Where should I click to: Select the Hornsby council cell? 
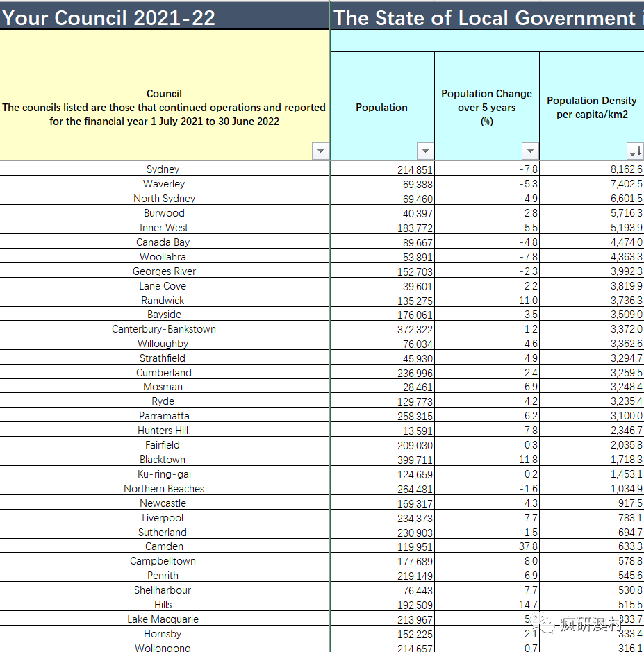[164, 633]
